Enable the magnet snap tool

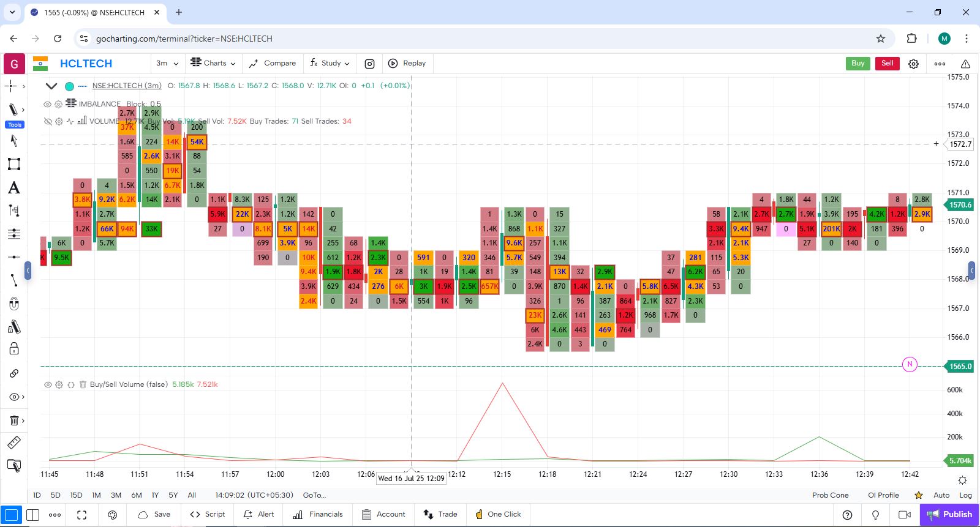[13, 304]
